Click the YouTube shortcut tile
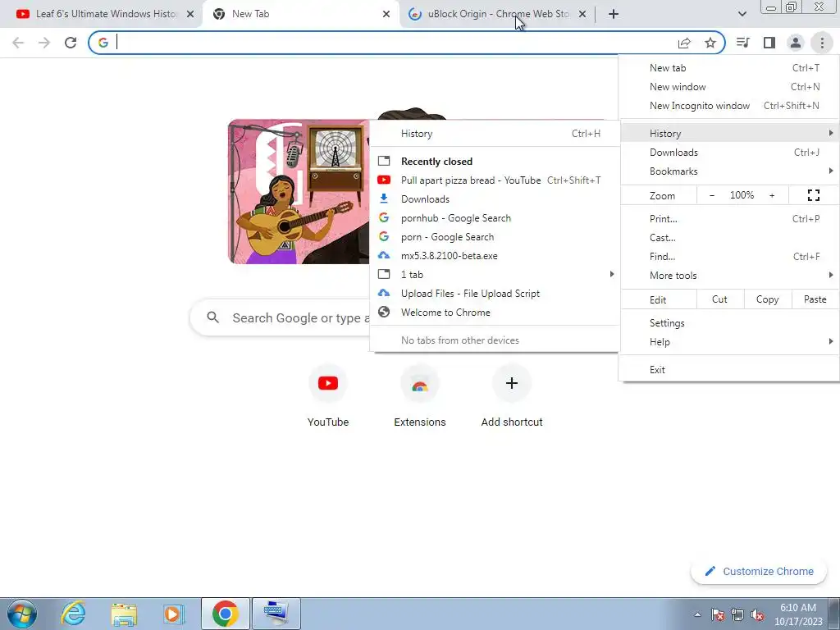Viewport: 840px width, 630px height. click(328, 395)
